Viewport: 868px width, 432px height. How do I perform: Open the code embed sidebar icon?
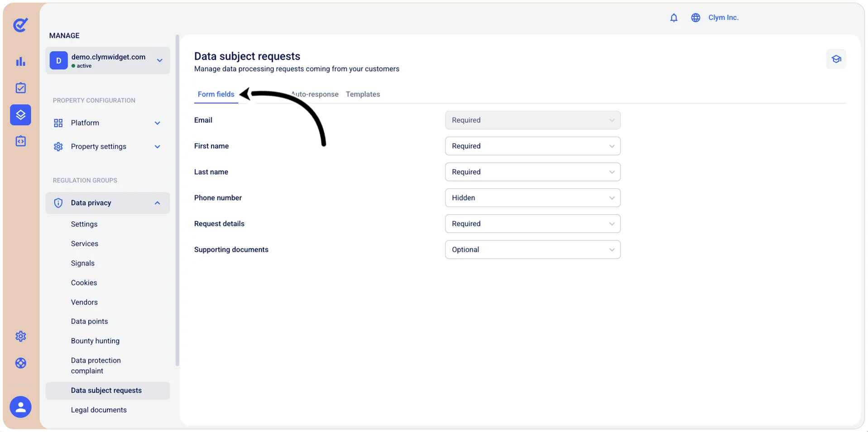click(20, 141)
